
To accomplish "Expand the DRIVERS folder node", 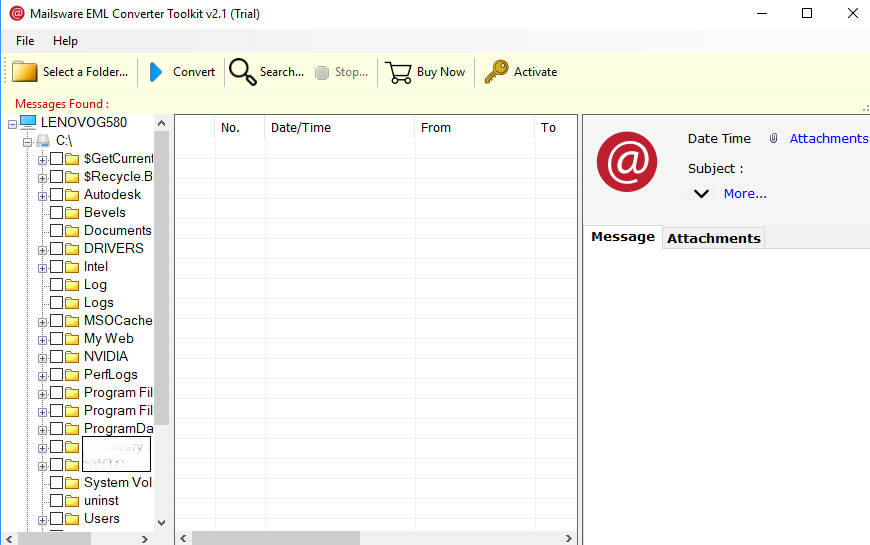I will (x=42, y=250).
